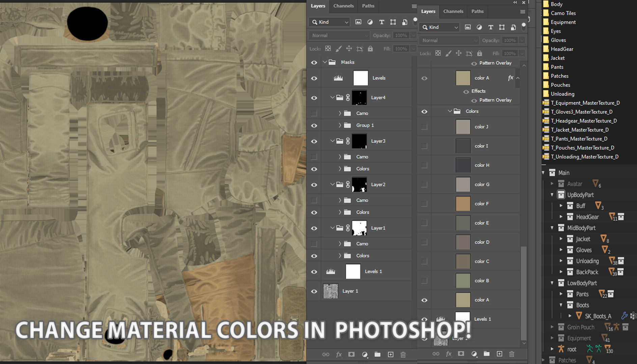Toggle layer filtering switch in left Layers panel
Viewport: 637px width, 364px height.
coord(415,22)
